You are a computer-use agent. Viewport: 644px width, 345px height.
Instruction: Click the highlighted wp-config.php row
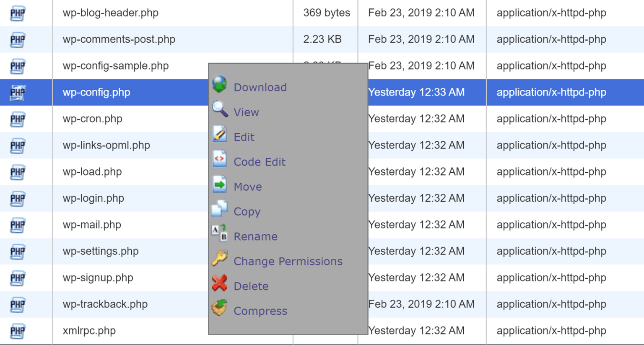[x=96, y=92]
